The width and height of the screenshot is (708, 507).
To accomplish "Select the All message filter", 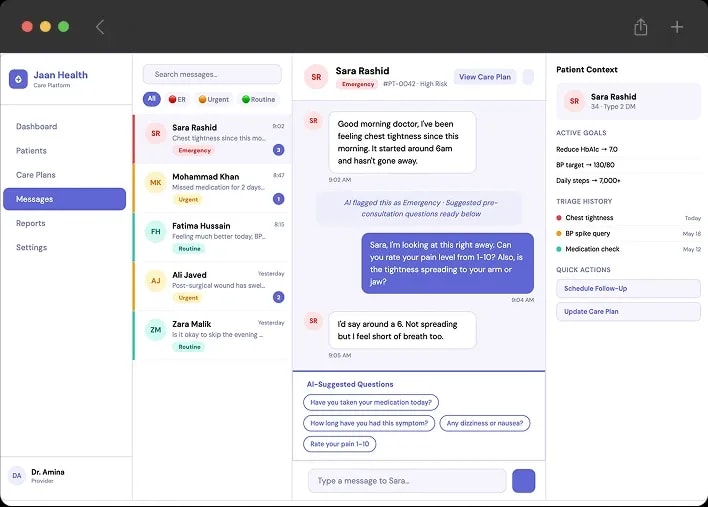I will (x=152, y=99).
